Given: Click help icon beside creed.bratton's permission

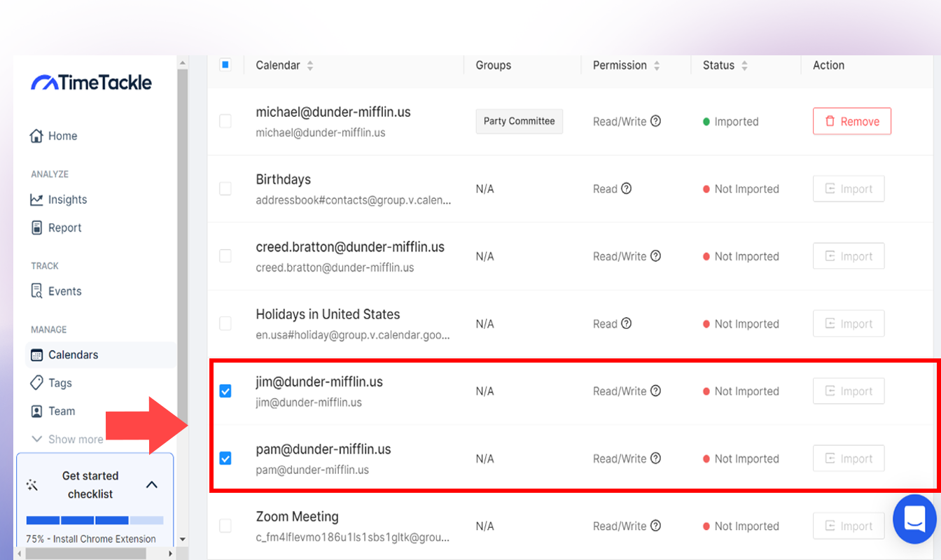Looking at the screenshot, I should point(655,256).
